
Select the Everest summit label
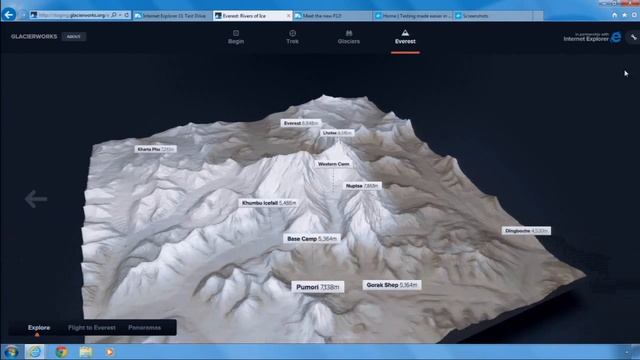point(301,123)
